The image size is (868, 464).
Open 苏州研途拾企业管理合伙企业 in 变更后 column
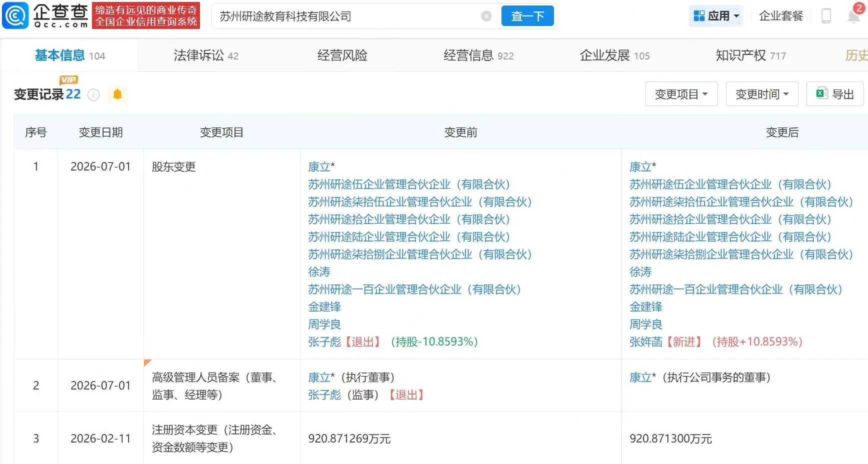tap(730, 219)
